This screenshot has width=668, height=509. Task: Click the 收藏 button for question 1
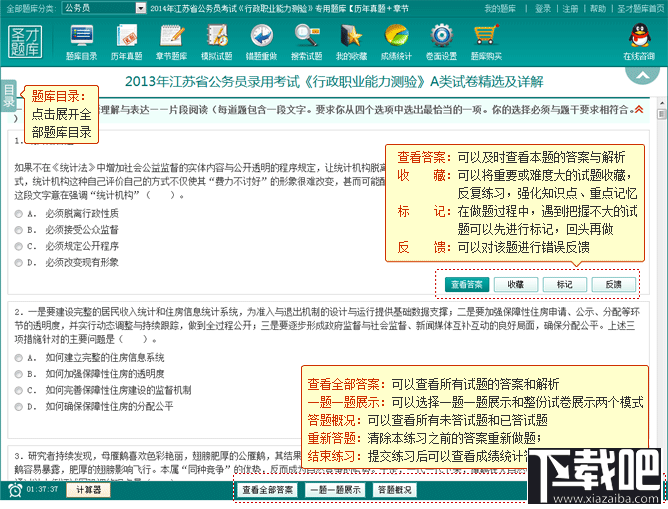click(x=516, y=285)
